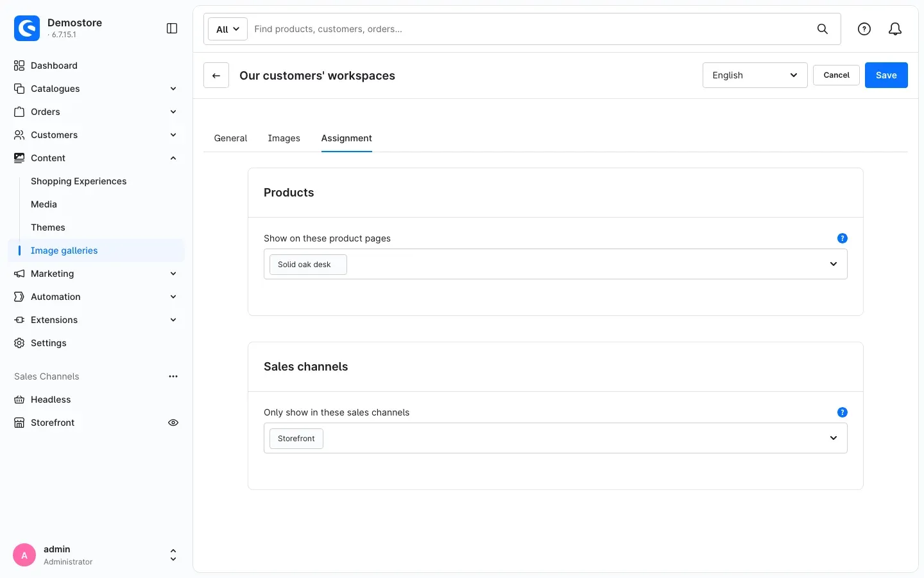
Task: Open Sales Channels three-dot menu
Action: pyautogui.click(x=173, y=376)
